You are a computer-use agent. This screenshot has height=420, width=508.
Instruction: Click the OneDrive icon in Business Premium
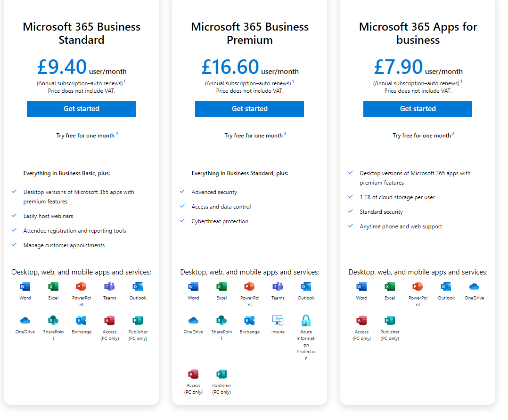[x=193, y=321]
